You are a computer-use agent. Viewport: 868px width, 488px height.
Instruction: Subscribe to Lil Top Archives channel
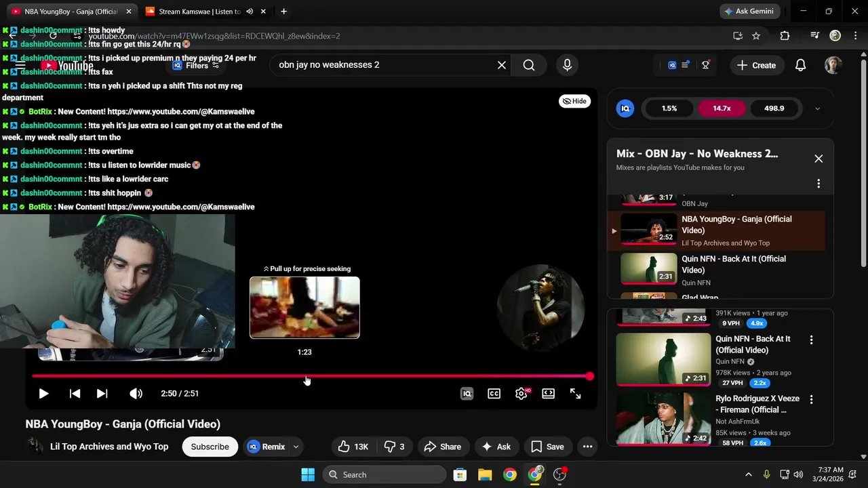click(210, 447)
